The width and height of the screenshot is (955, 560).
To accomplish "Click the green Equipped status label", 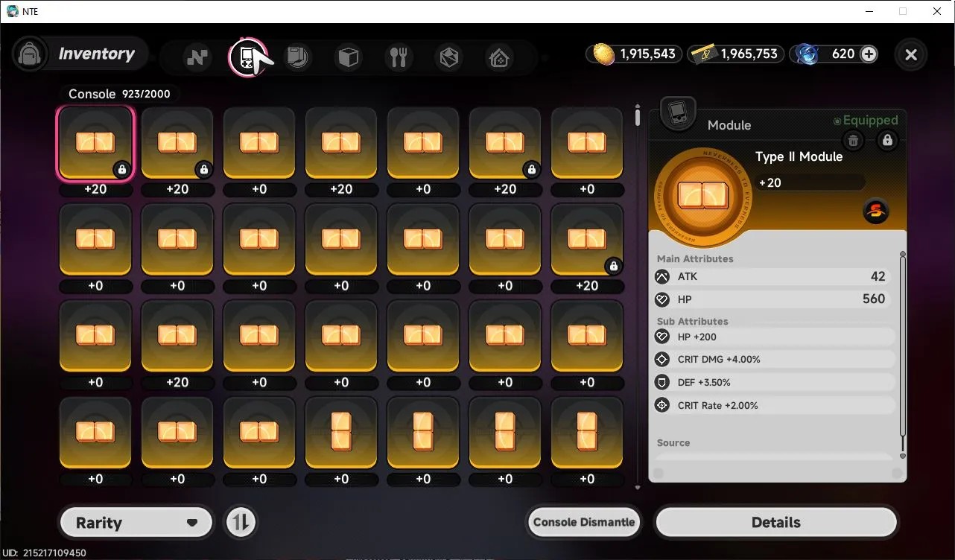I will pos(866,121).
